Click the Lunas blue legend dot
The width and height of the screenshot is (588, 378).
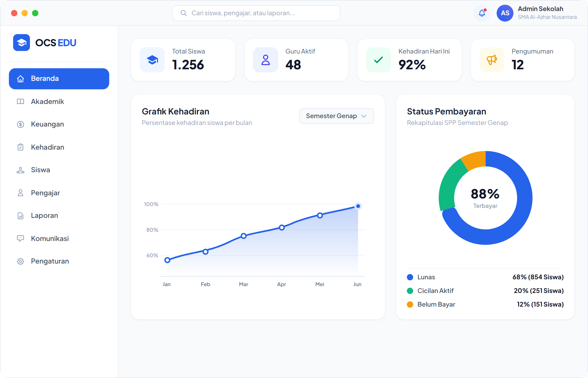[410, 277]
